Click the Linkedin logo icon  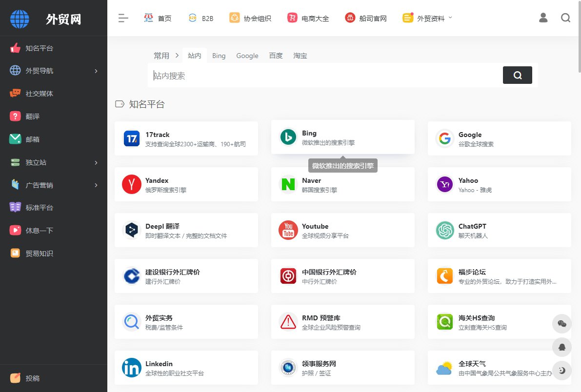point(132,368)
